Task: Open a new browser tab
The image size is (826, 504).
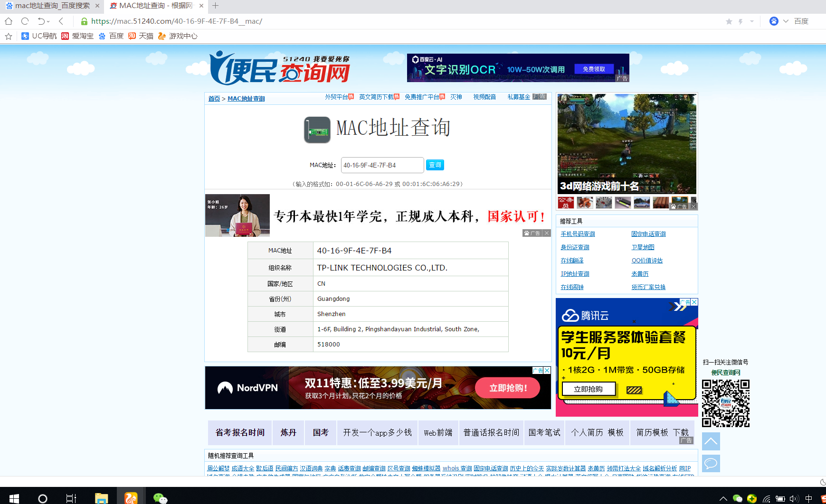Action: [x=215, y=6]
